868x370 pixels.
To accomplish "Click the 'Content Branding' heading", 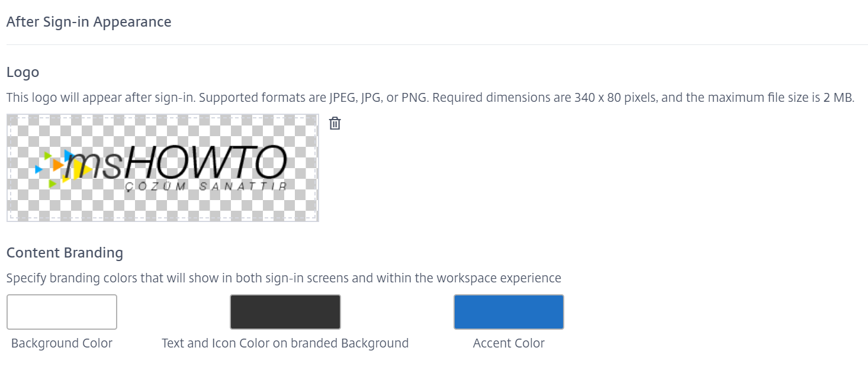I will [65, 253].
